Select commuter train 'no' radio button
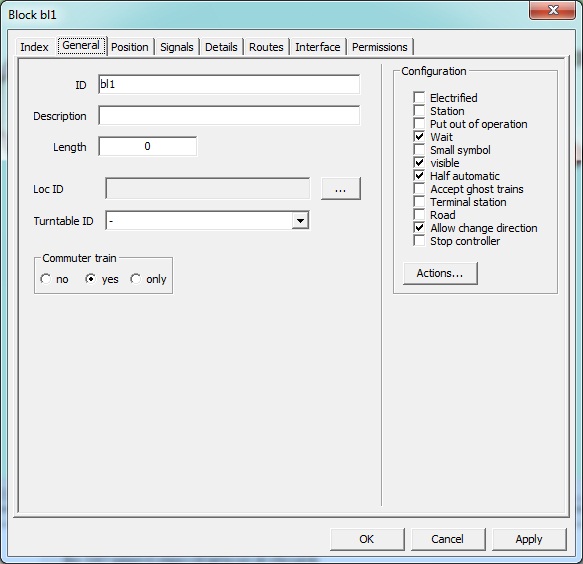The image size is (583, 564). (46, 279)
